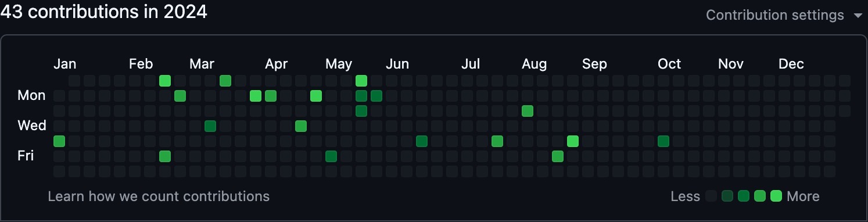Select the green Thursday cell in first January week
Screen dimensions: 868x222
click(59, 141)
